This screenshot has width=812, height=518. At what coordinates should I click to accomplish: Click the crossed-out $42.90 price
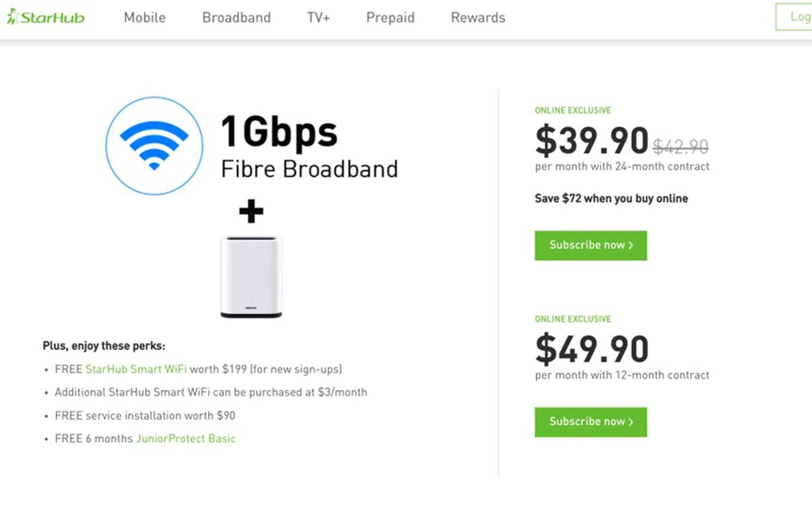pos(680,147)
